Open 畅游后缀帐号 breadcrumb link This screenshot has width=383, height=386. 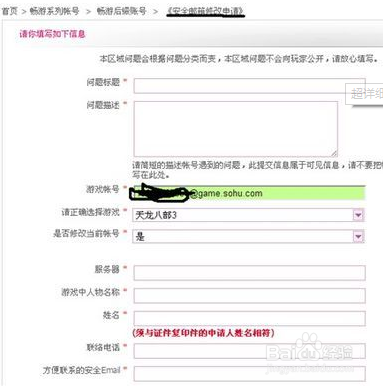(122, 11)
